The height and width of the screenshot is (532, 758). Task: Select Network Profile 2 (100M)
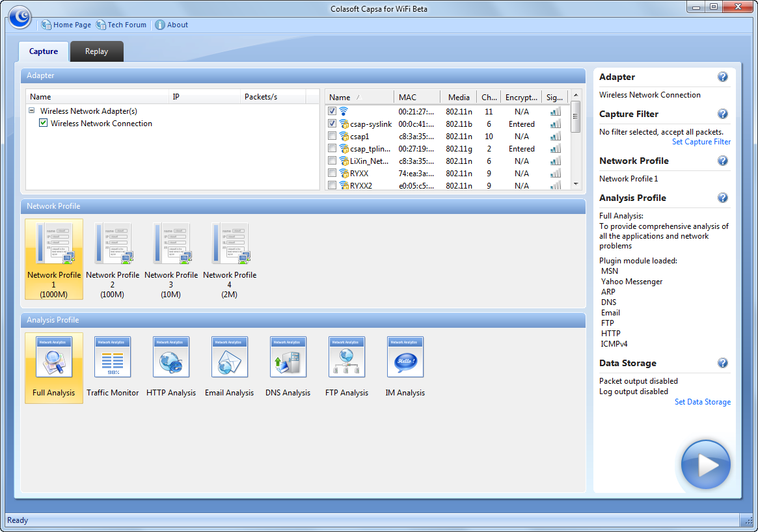(x=112, y=259)
